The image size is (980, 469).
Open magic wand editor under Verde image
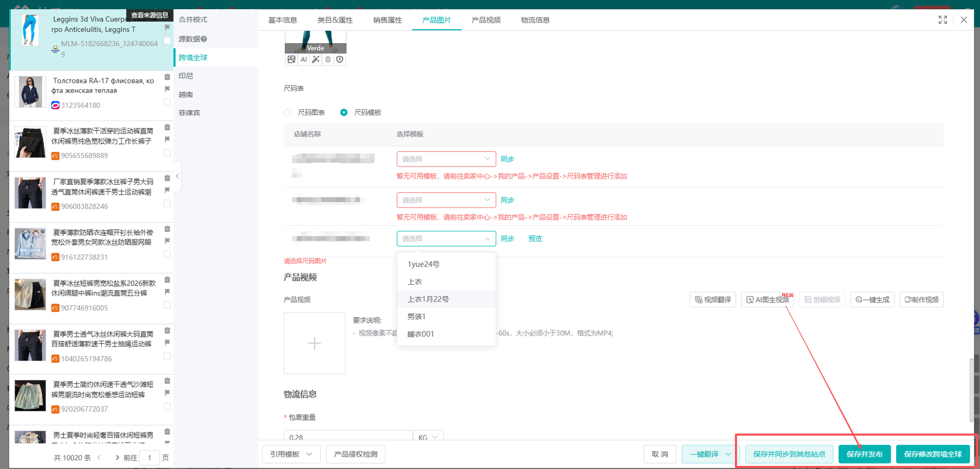[316, 59]
